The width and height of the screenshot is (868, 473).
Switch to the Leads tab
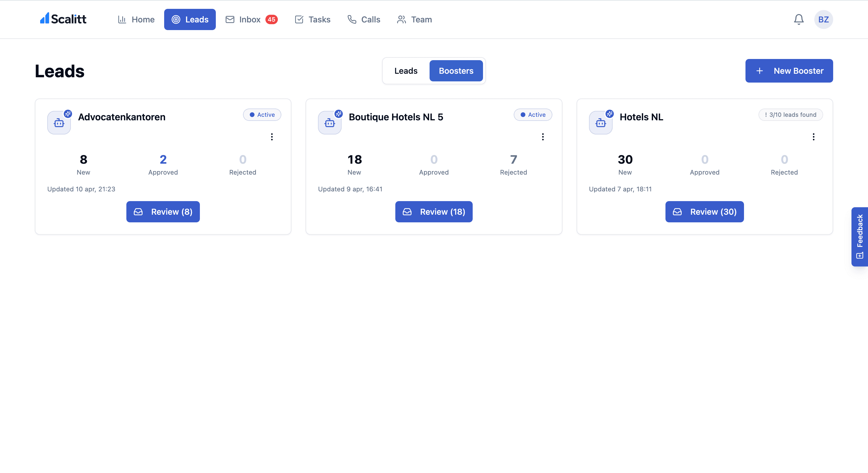406,71
